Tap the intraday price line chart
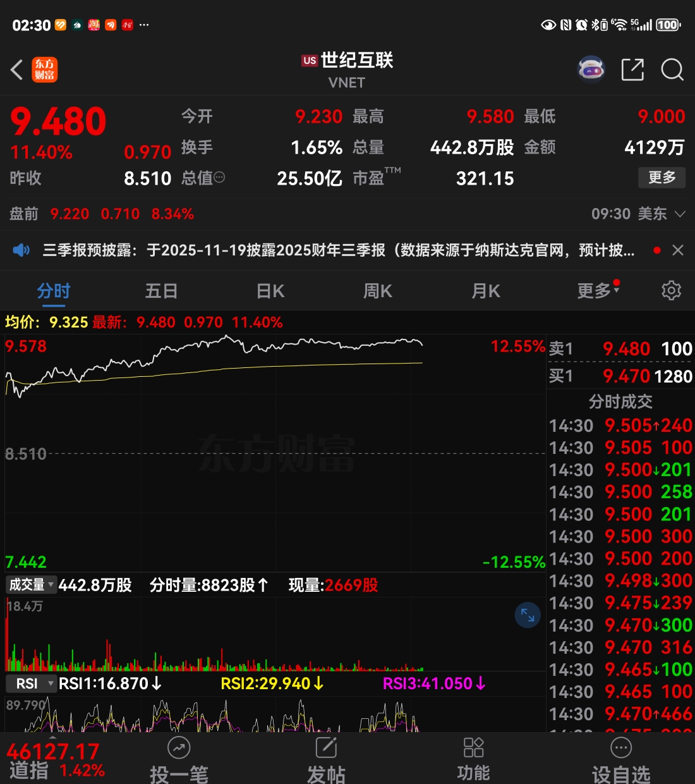This screenshot has height=784, width=695. tap(275, 453)
